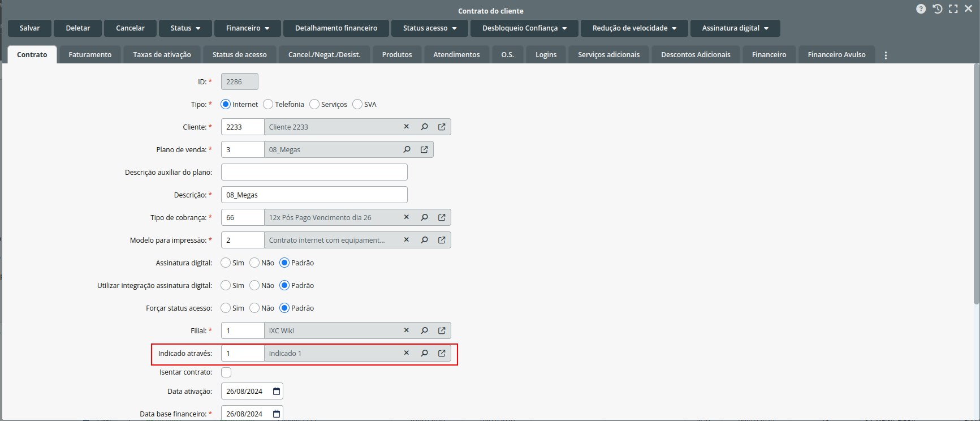Open IXC Wiki filial record link icon
The width and height of the screenshot is (980, 421).
pos(442,330)
